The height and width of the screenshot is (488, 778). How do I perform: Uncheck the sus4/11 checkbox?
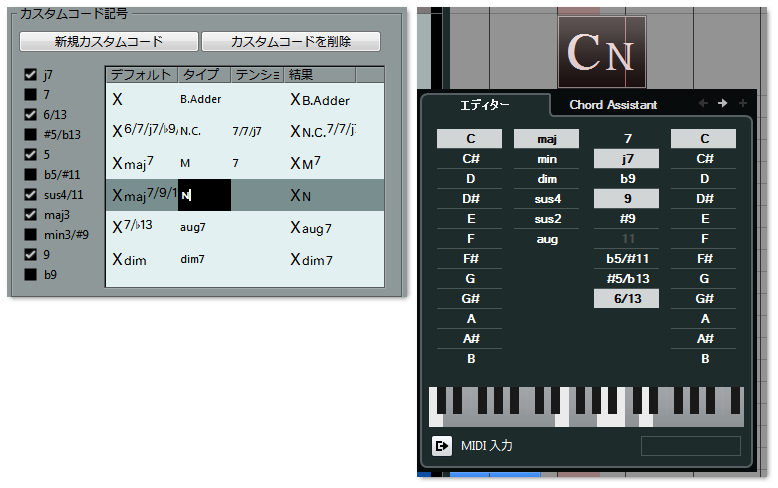pos(30,194)
